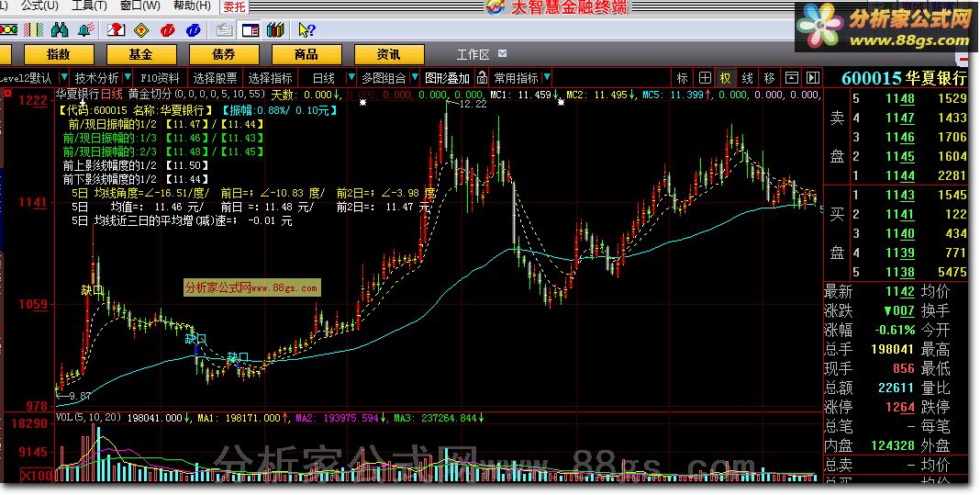Image resolution: width=980 pixels, height=495 pixels.
Task: Click the 600015 华夏银行 stock title
Action: (x=904, y=78)
